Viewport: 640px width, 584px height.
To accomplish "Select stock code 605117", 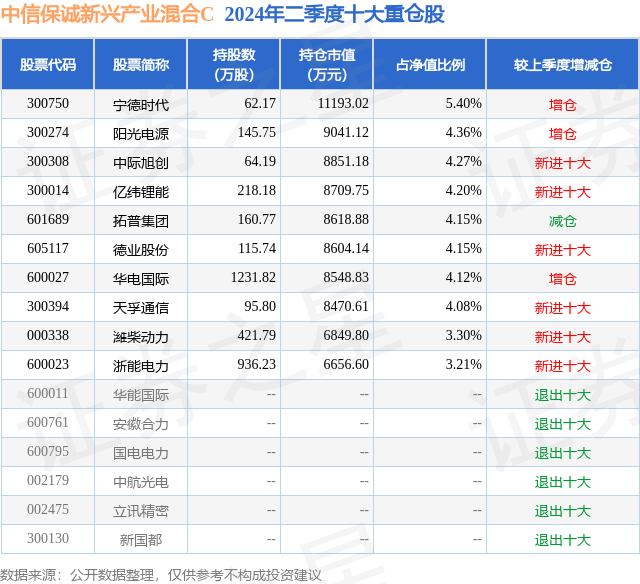I will point(48,249).
